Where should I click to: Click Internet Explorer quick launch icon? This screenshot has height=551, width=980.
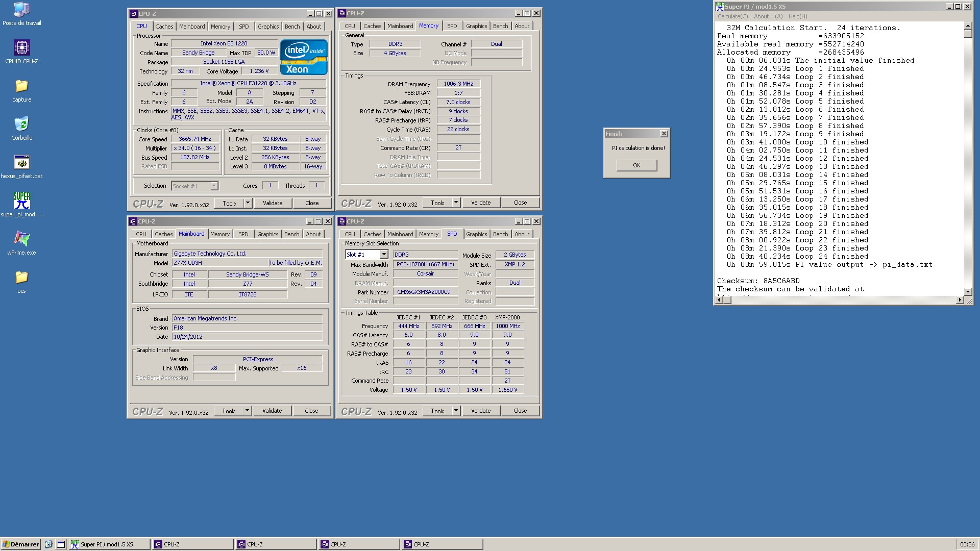(48, 544)
